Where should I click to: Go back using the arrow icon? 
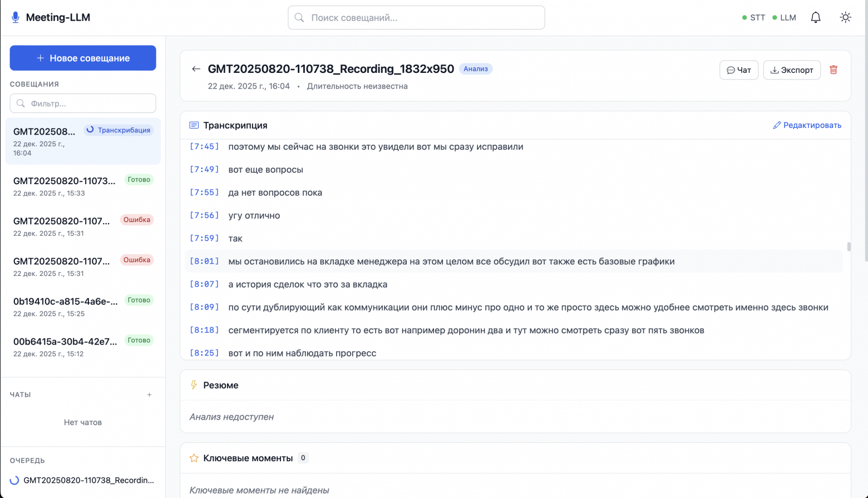point(196,68)
